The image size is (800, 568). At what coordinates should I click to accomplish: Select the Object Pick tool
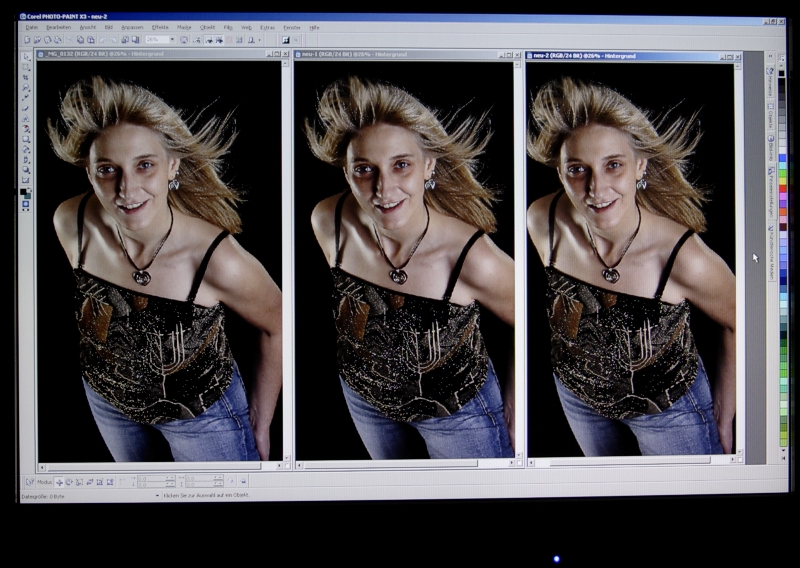27,57
